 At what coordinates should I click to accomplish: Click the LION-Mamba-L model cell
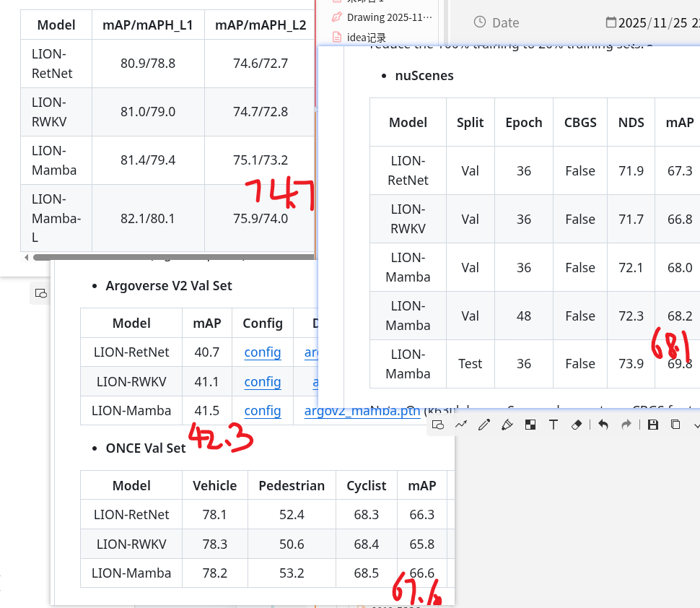pyautogui.click(x=56, y=219)
